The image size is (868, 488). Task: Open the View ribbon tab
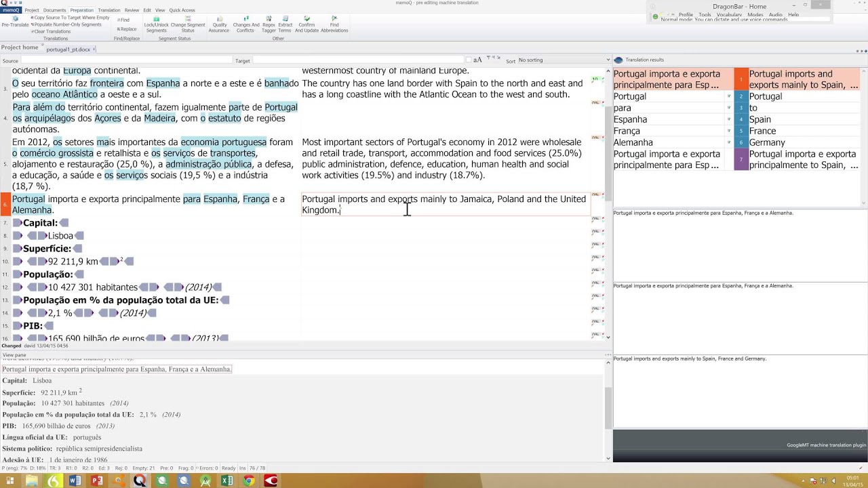click(x=160, y=10)
